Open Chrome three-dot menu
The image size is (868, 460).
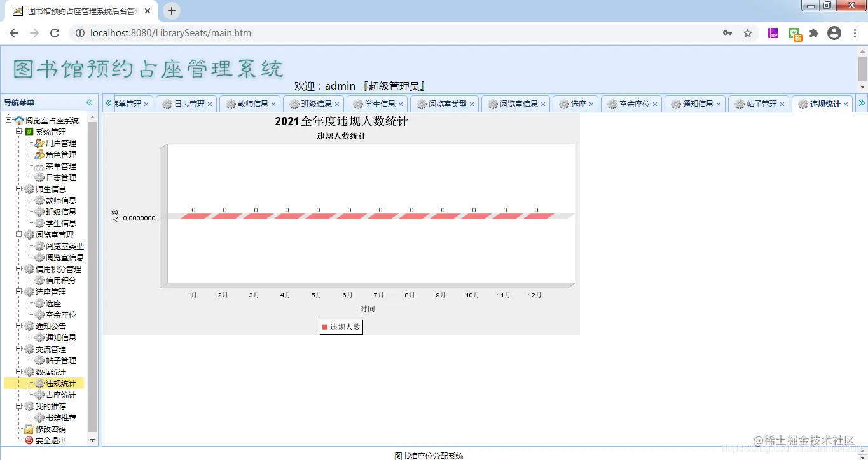tap(855, 33)
